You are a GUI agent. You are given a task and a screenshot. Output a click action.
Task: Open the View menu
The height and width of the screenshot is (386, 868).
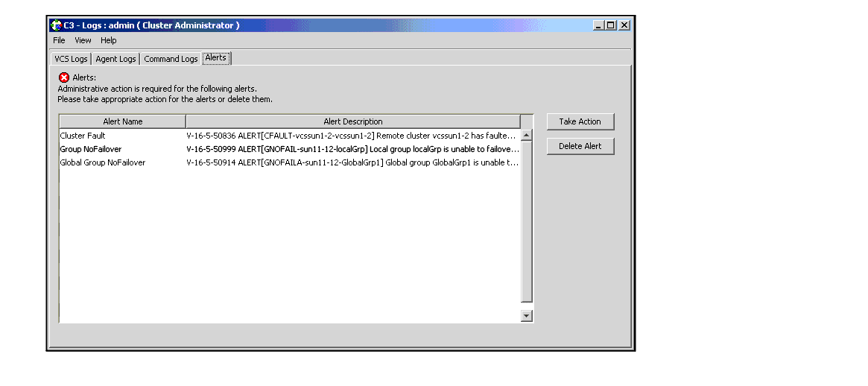[83, 40]
